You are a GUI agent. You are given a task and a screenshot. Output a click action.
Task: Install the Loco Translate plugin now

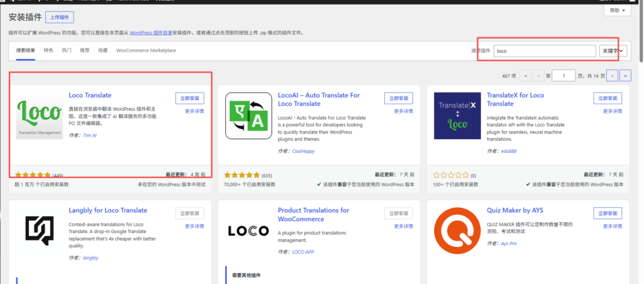click(190, 99)
